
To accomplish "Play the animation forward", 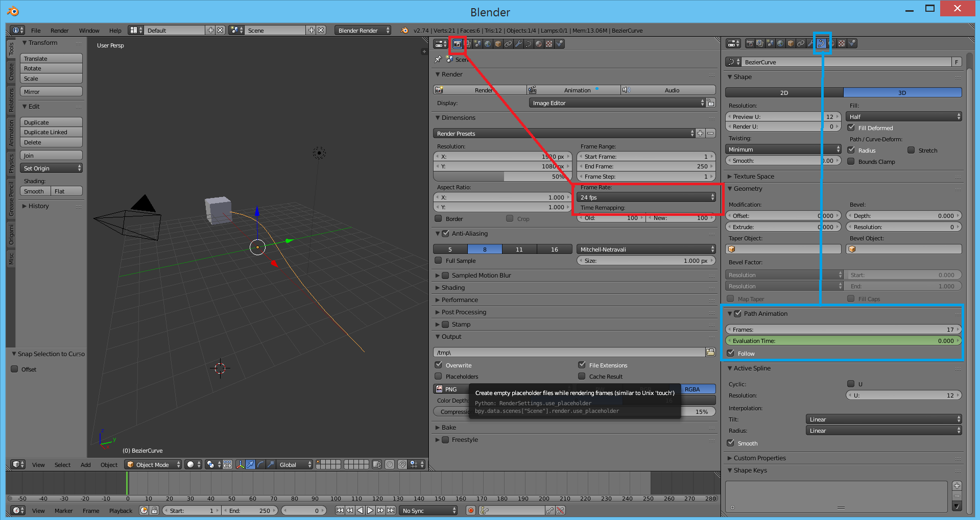I will (370, 510).
